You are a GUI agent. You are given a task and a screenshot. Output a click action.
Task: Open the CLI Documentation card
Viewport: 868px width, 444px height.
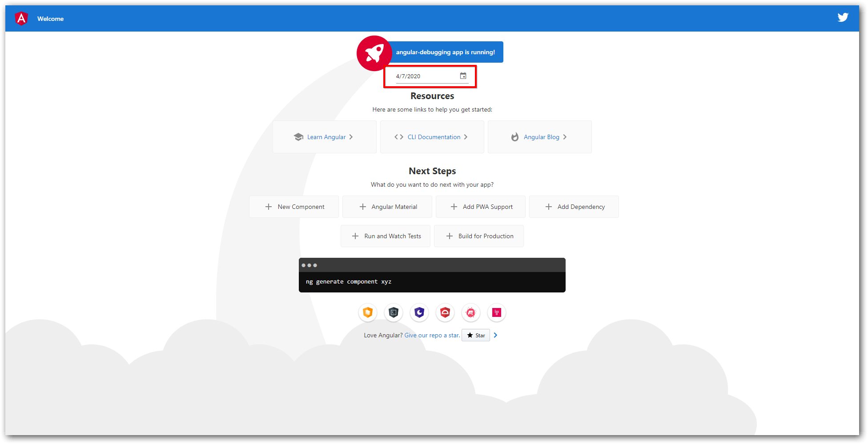432,137
